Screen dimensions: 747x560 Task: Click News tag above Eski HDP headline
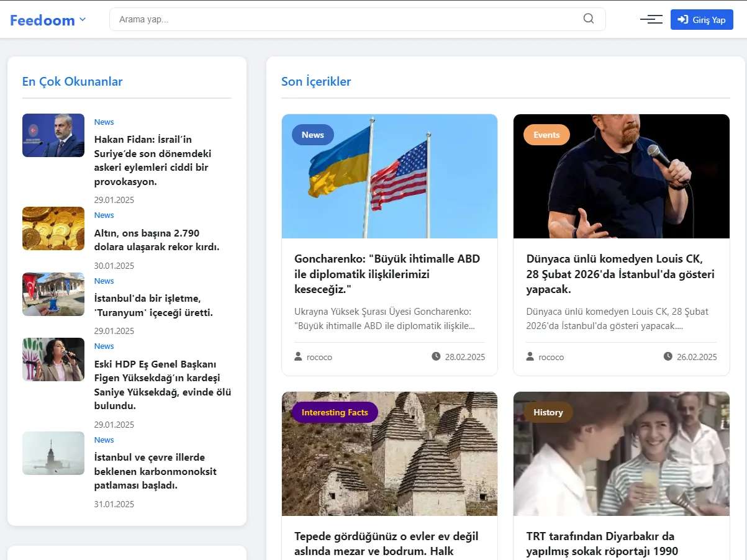(104, 346)
